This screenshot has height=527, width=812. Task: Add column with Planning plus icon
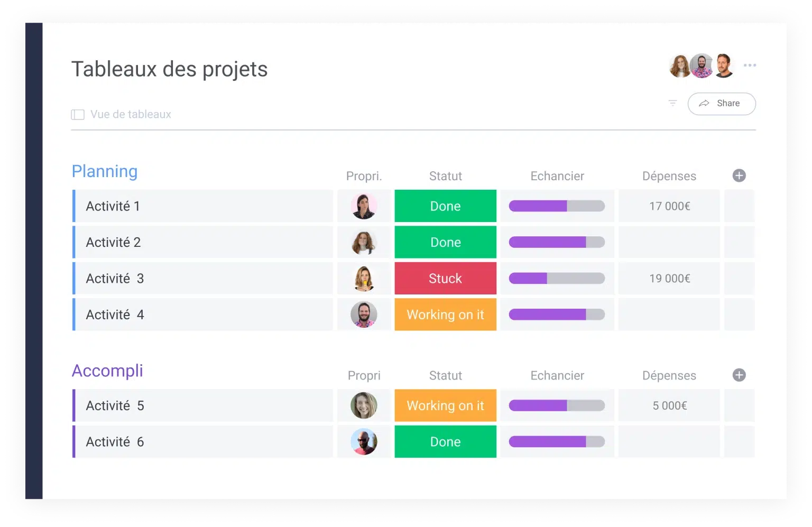tap(739, 175)
